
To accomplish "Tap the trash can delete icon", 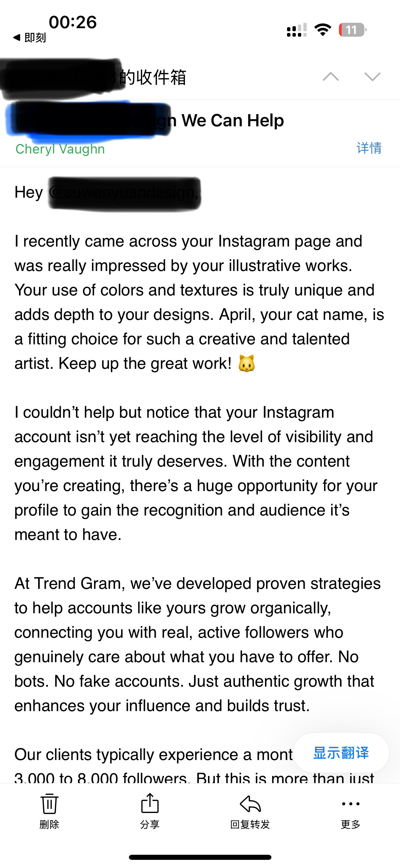I will (49, 804).
